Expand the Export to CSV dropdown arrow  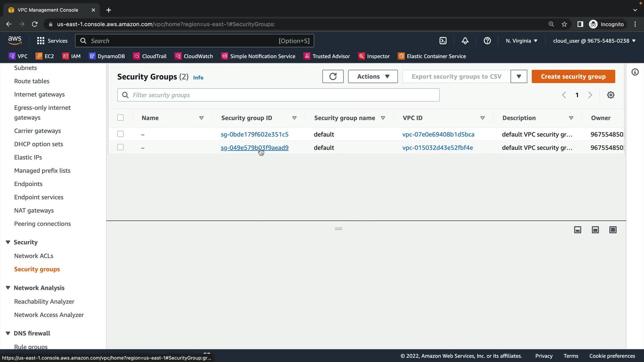tap(519, 76)
